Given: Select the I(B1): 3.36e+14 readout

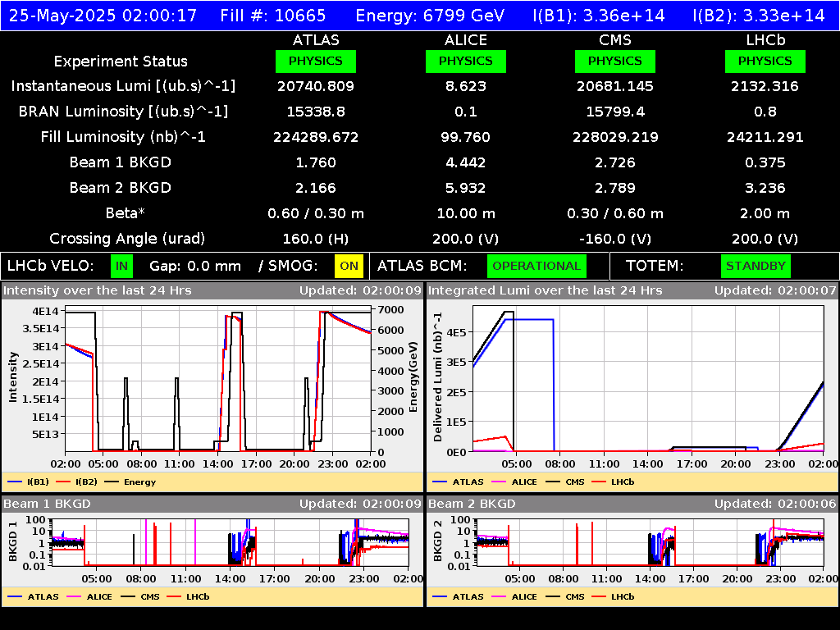Looking at the screenshot, I should (x=598, y=16).
